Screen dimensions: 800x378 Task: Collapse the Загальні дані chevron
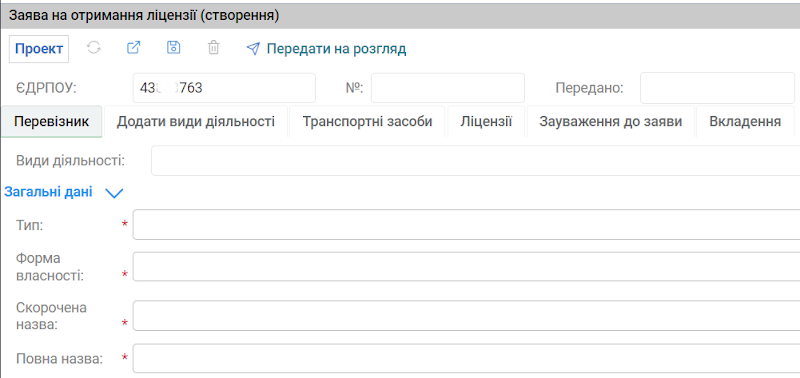pos(114,193)
